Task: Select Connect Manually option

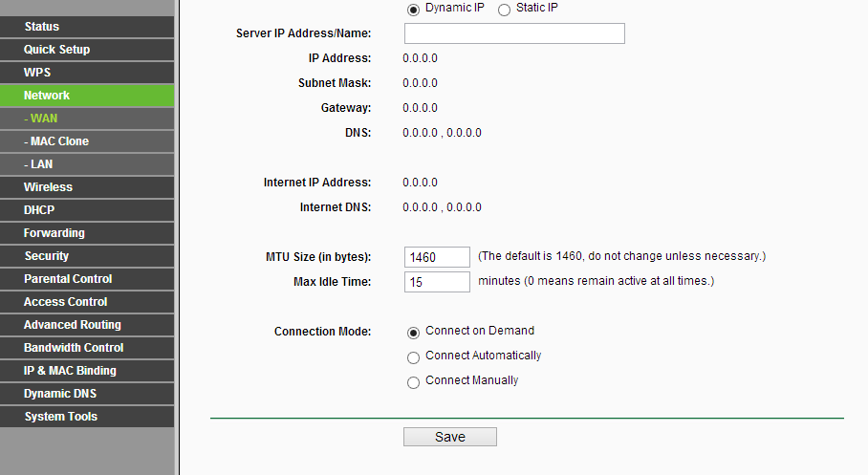Action: point(413,382)
